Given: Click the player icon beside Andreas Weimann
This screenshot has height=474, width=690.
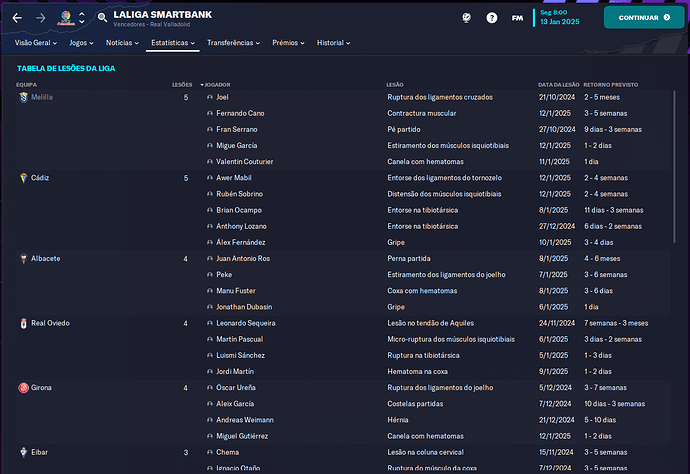Looking at the screenshot, I should coord(210,420).
